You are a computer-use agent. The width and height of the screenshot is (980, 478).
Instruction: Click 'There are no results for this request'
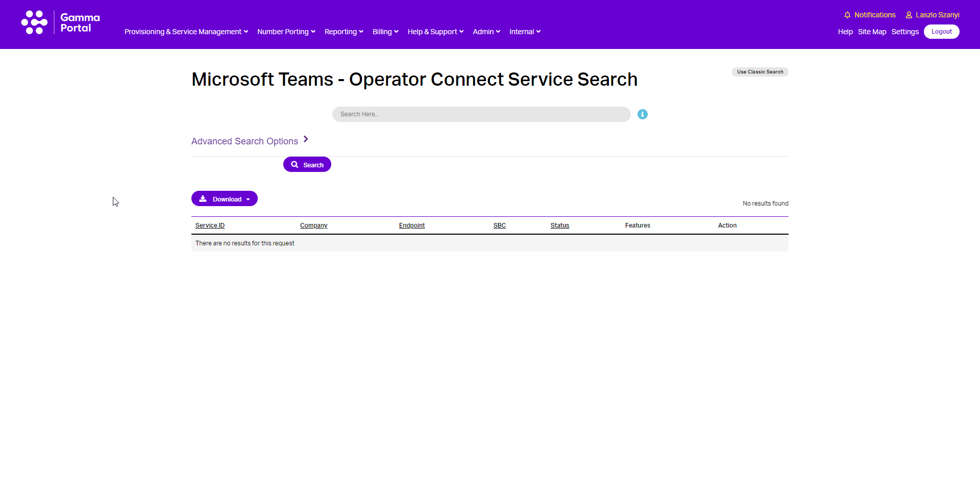click(x=245, y=243)
